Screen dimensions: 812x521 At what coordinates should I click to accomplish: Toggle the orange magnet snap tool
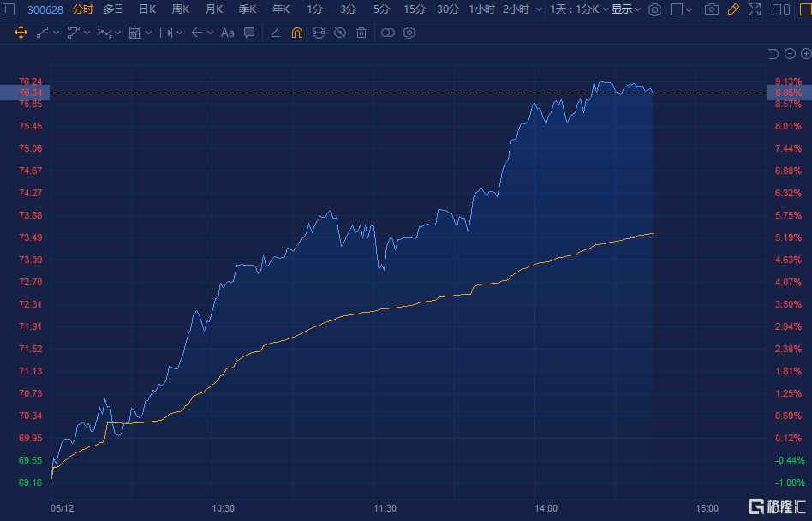(296, 33)
